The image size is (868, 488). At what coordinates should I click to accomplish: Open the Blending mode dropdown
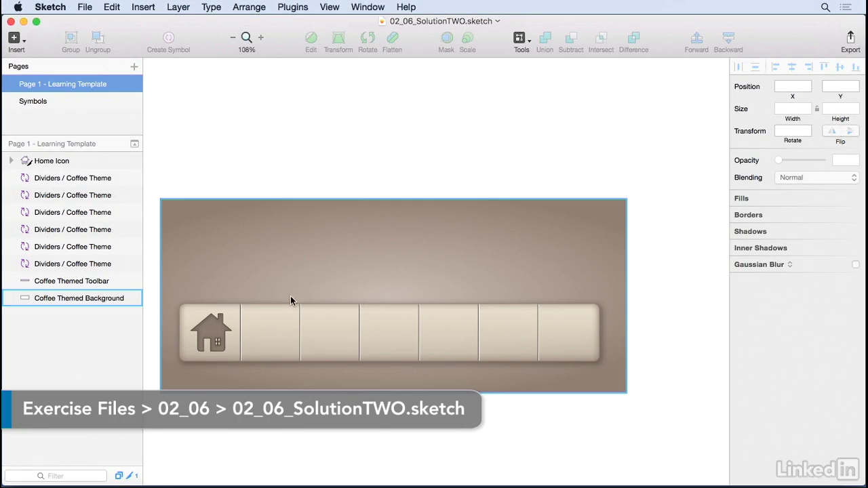click(x=817, y=178)
